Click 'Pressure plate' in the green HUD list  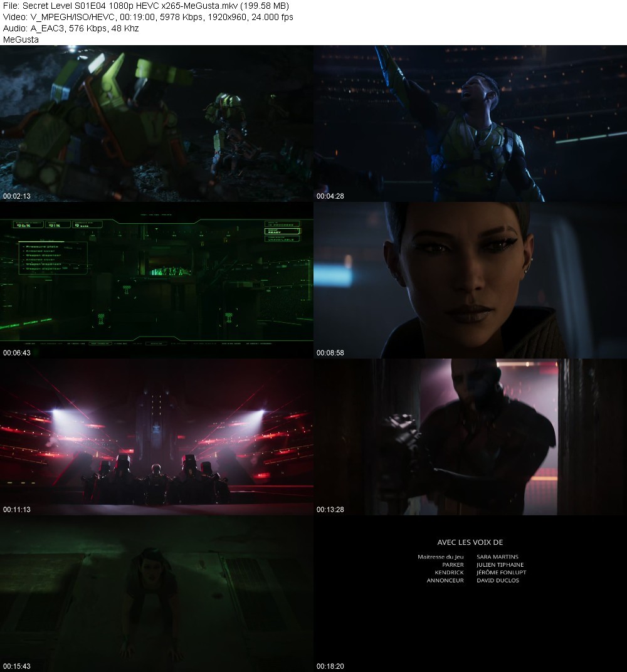41,247
